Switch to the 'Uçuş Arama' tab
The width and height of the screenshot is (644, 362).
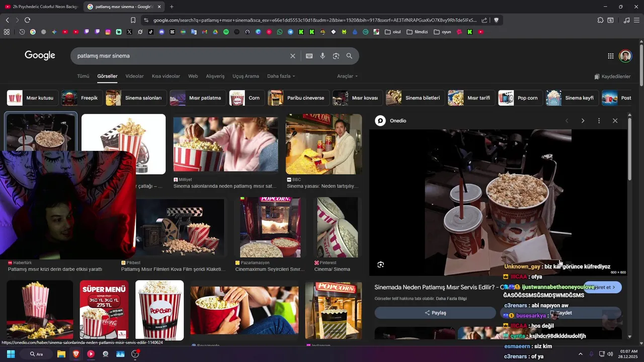tap(246, 76)
